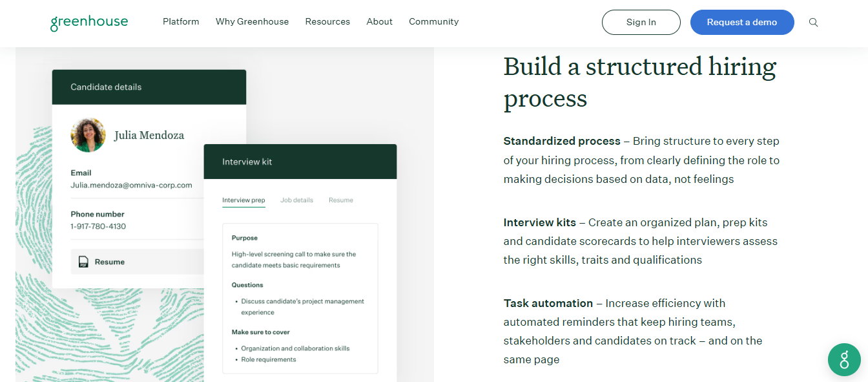This screenshot has height=382, width=868.
Task: Click the Build a structured hiring process heading
Action: point(640,82)
